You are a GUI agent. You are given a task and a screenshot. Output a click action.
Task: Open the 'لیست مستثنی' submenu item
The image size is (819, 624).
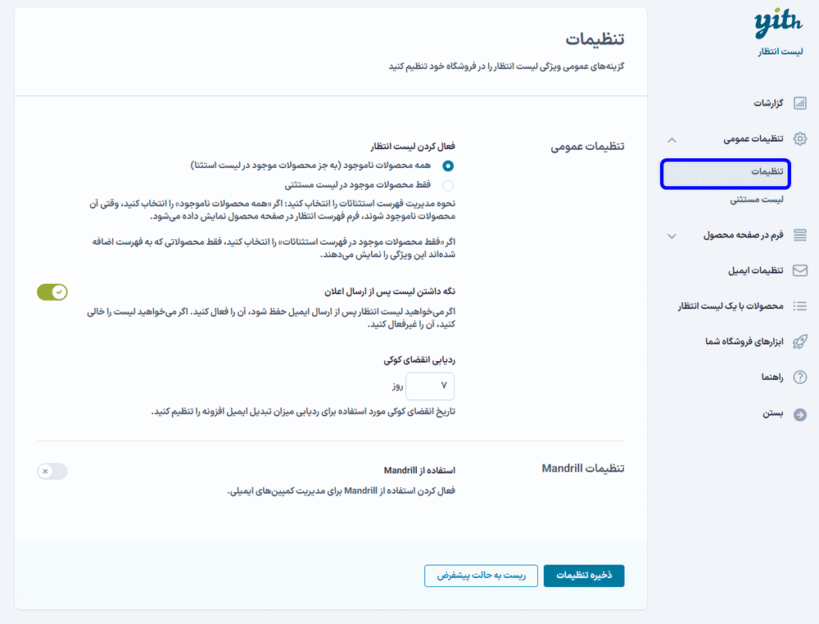point(756,199)
